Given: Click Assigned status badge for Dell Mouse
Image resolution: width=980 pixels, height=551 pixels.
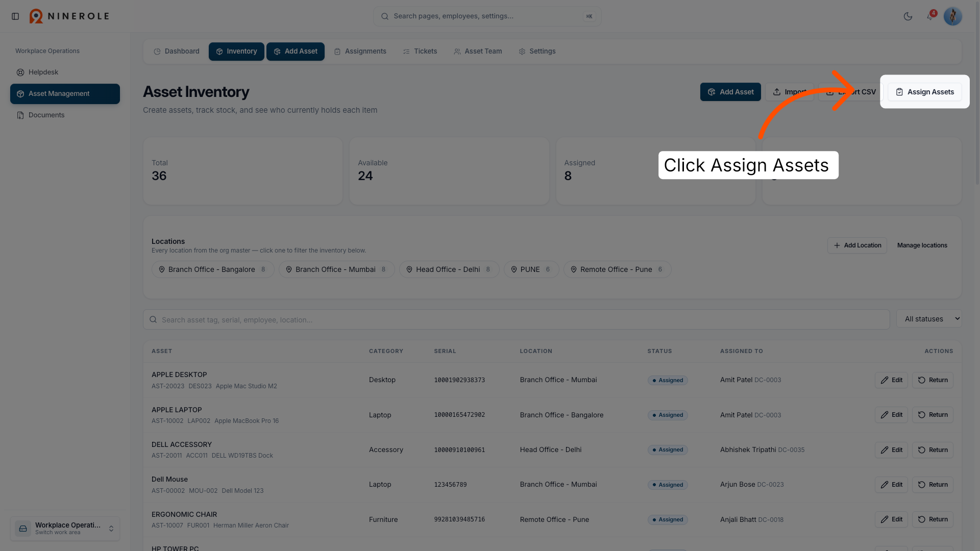Looking at the screenshot, I should pyautogui.click(x=668, y=485).
